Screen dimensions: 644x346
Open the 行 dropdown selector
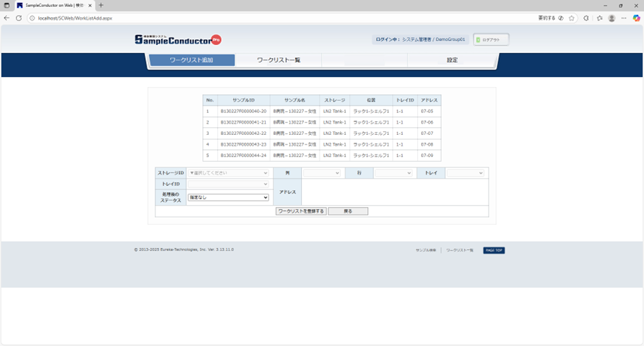tap(394, 173)
